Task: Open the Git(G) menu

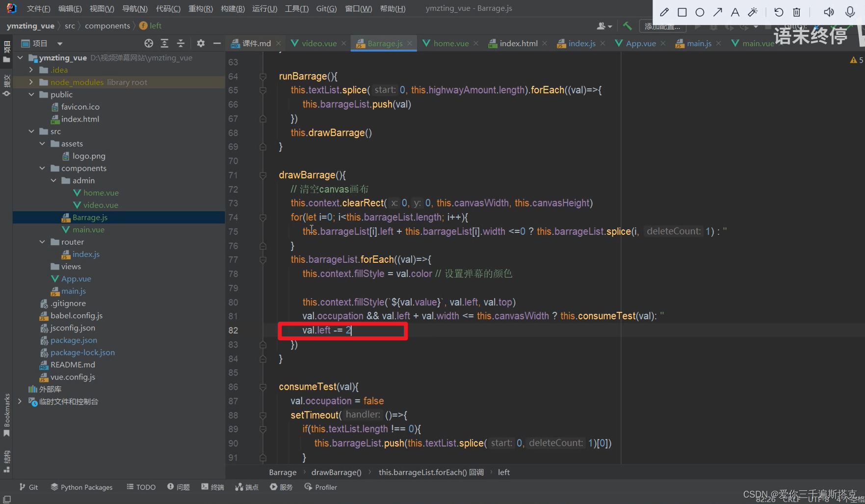Action: coord(326,8)
